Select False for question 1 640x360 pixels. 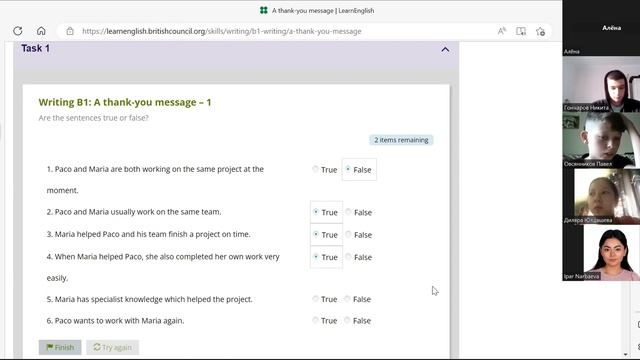348,169
